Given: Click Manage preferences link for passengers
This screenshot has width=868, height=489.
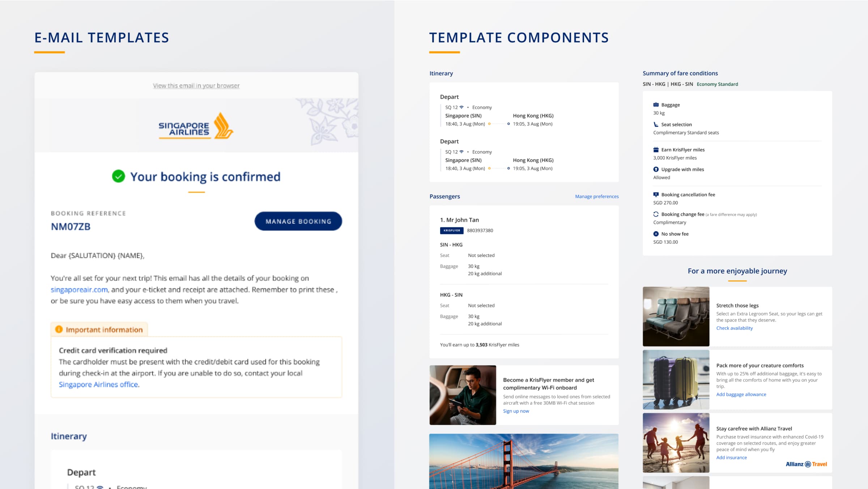Looking at the screenshot, I should (596, 196).
